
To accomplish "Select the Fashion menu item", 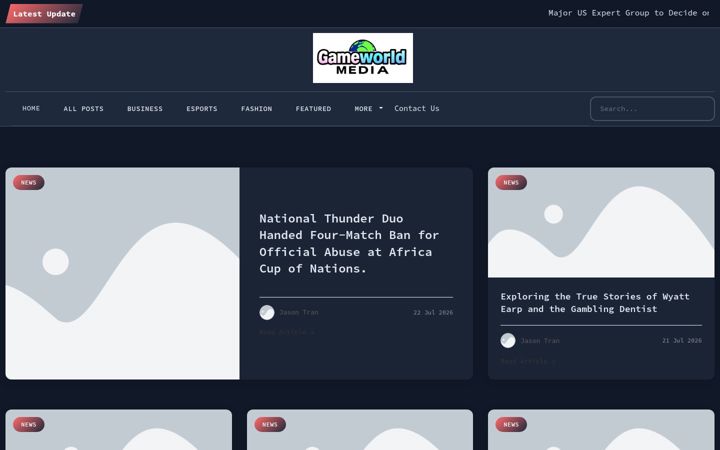I will click(x=256, y=109).
